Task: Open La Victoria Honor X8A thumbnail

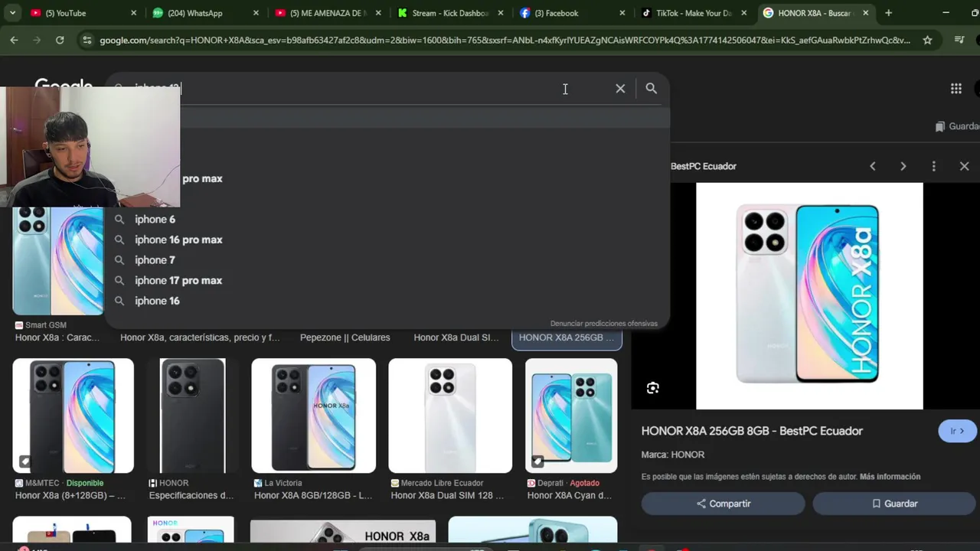Action: pos(313,416)
